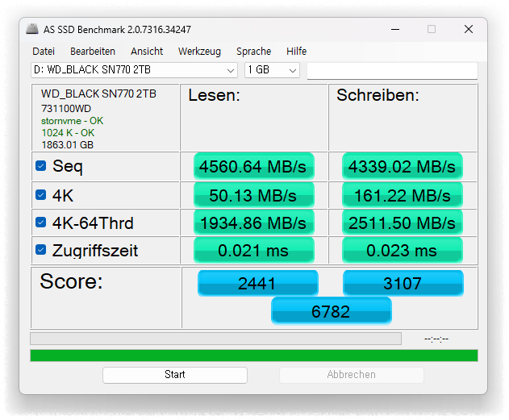Open the Bearbeiten menu
The width and height of the screenshot is (509, 420).
tap(93, 52)
